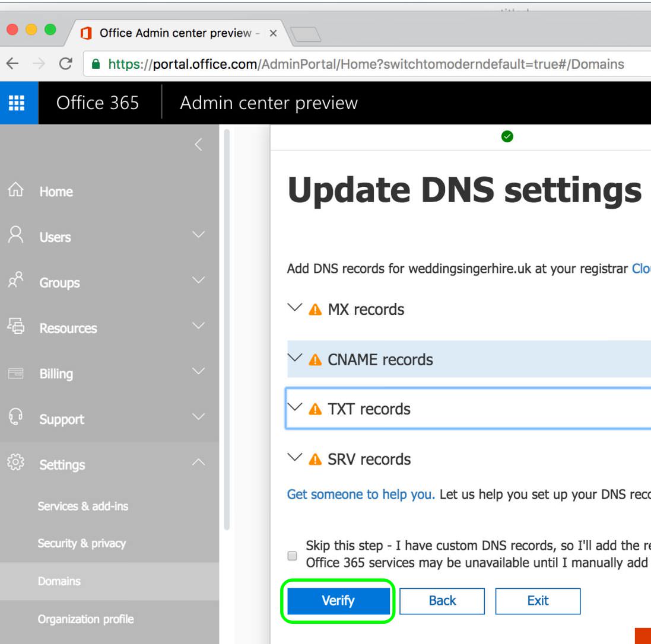
Task: Expand the Billing menu chevron
Action: coord(198,371)
